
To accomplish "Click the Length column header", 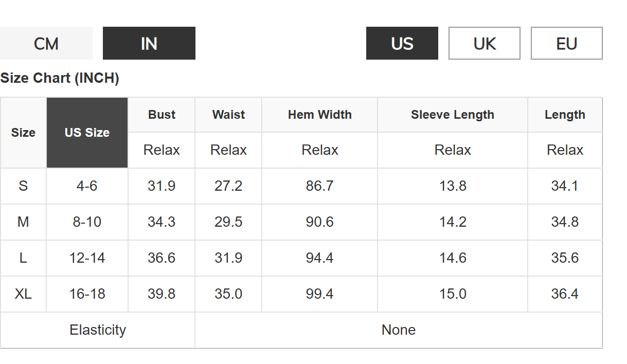I will tap(565, 115).
